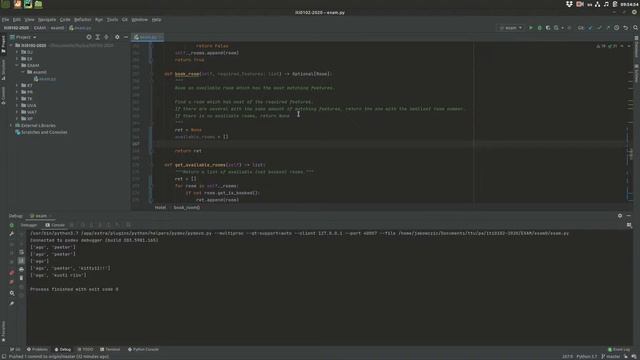The height and width of the screenshot is (360, 640).
Task: Open the Python Console tool window
Action: 143,349
